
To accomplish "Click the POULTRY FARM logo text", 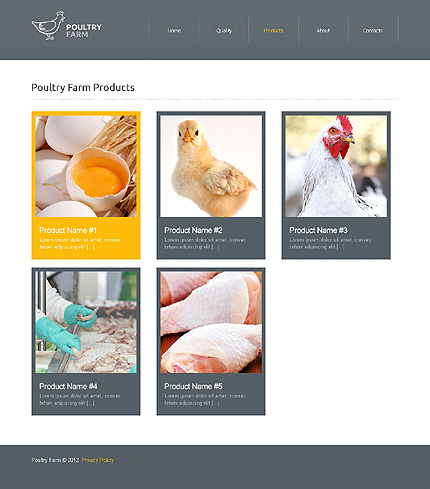I will 84,31.
